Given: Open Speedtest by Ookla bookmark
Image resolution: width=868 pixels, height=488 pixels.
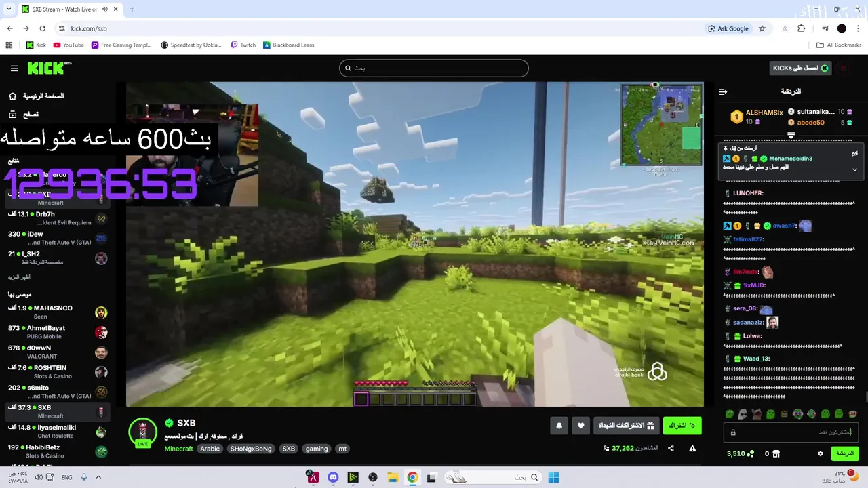Looking at the screenshot, I should [191, 45].
